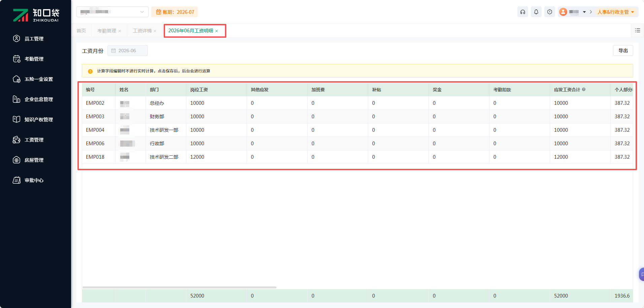Image resolution: width=644 pixels, height=308 pixels.
Task: Expand the user account dropdown arrow
Action: pos(584,12)
